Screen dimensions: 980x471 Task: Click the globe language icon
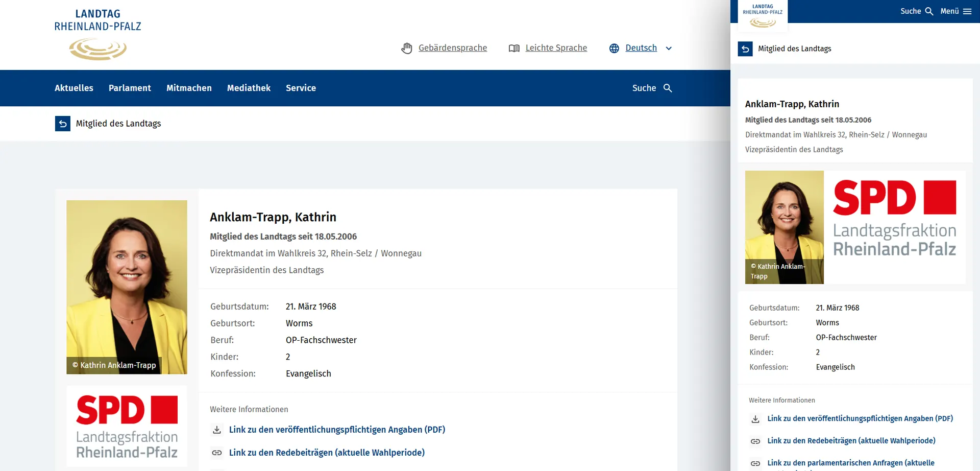tap(614, 48)
